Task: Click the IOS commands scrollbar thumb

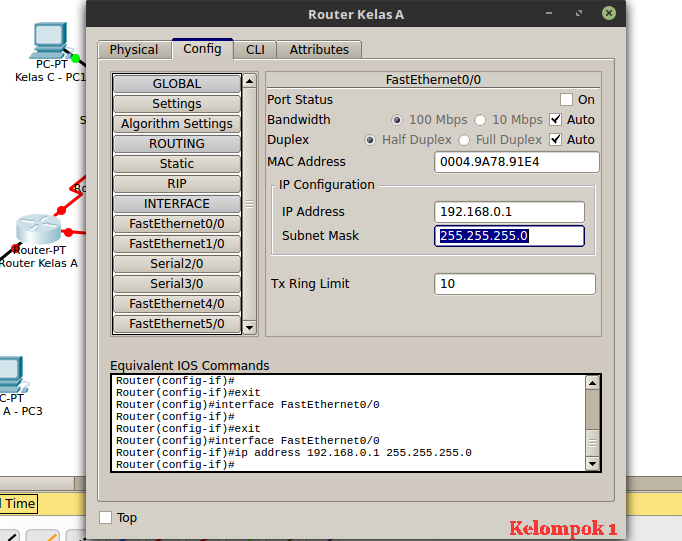Action: click(592, 443)
